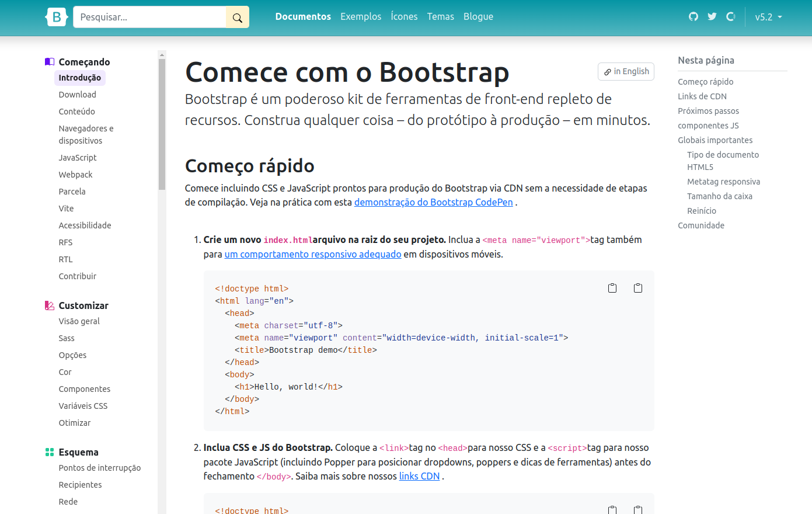Open Variáveis CSS in the sidebar

(x=83, y=406)
